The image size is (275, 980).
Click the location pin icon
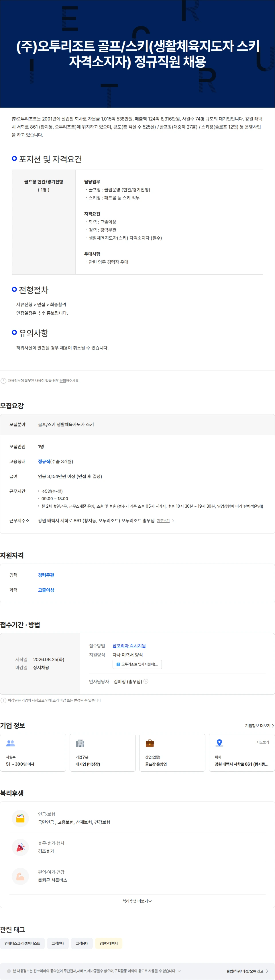tap(219, 743)
